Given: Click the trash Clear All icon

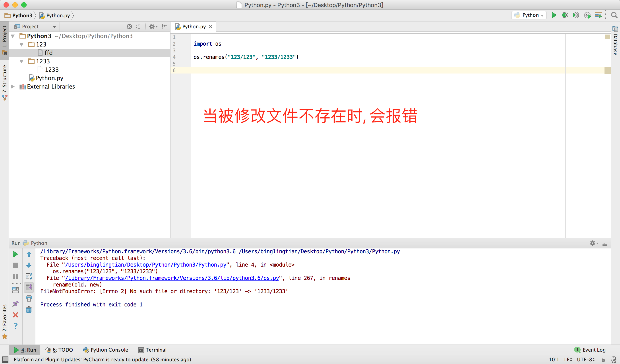Looking at the screenshot, I should (29, 310).
